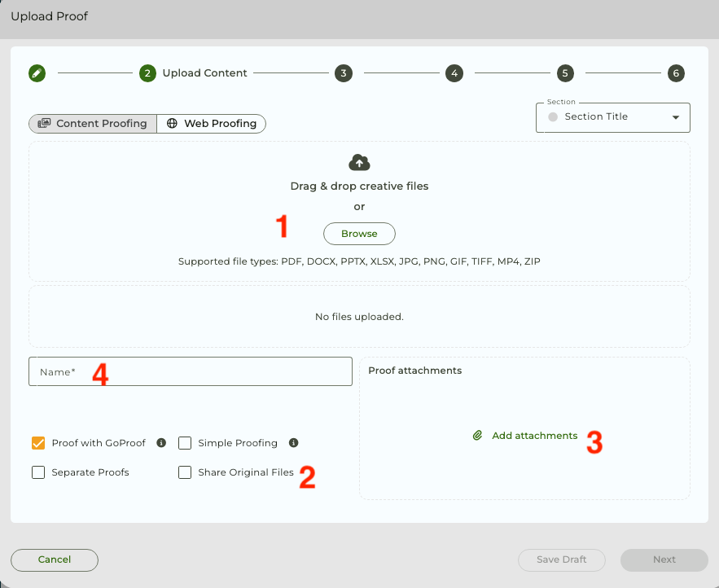719x588 pixels.
Task: Click 'Drag & drop creative files' text
Action: 360,186
